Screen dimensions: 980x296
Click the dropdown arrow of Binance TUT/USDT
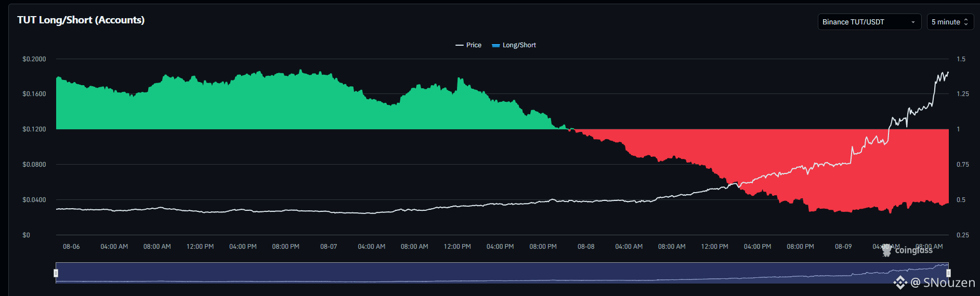point(913,22)
